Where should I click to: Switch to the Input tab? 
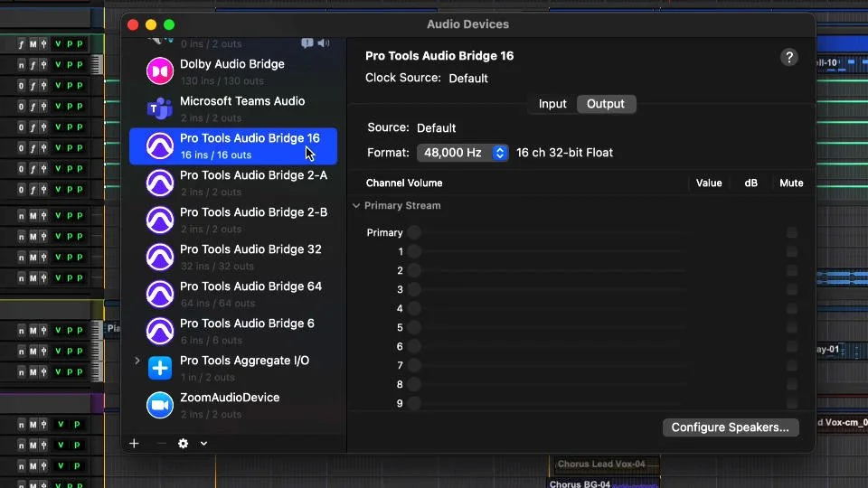tap(552, 104)
